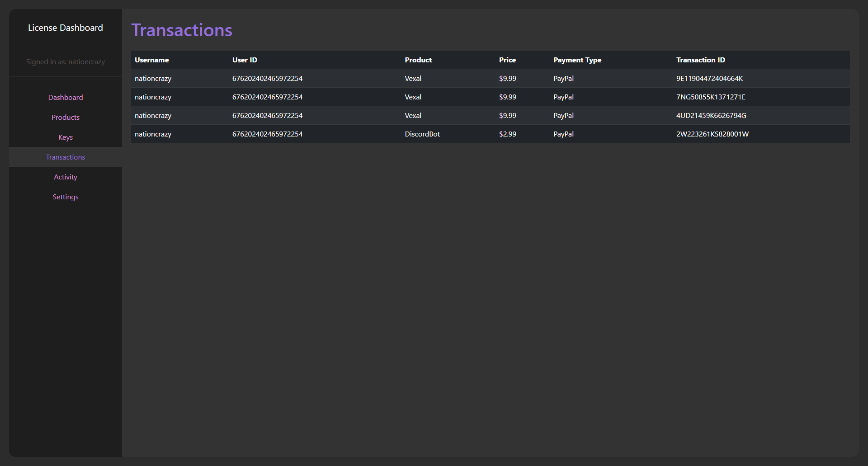The height and width of the screenshot is (466, 868).
Task: Select the Transactions sidebar item
Action: (66, 157)
